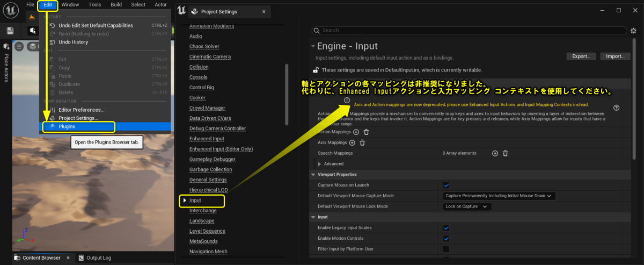Screen dimensions: 644x265
Task: Click the Export button
Action: click(x=581, y=56)
